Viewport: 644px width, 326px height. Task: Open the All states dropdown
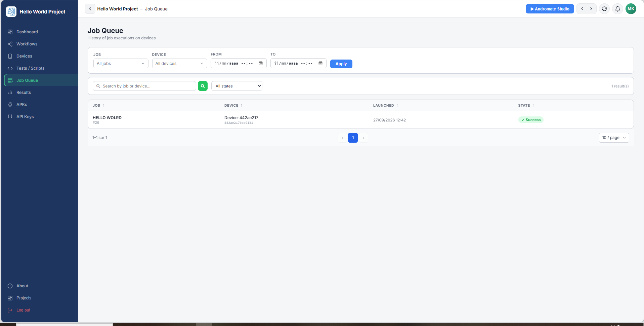coord(237,86)
